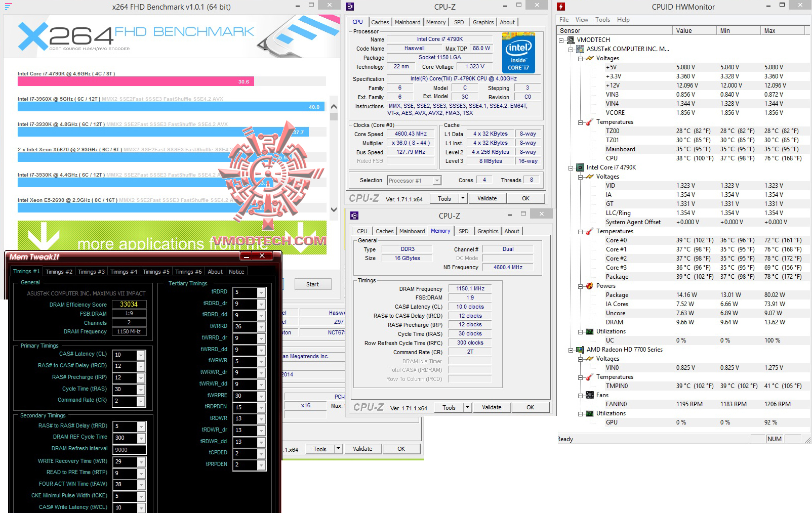Switch to the SPD tab in the Memory-tab CPU-Z window

(x=464, y=231)
